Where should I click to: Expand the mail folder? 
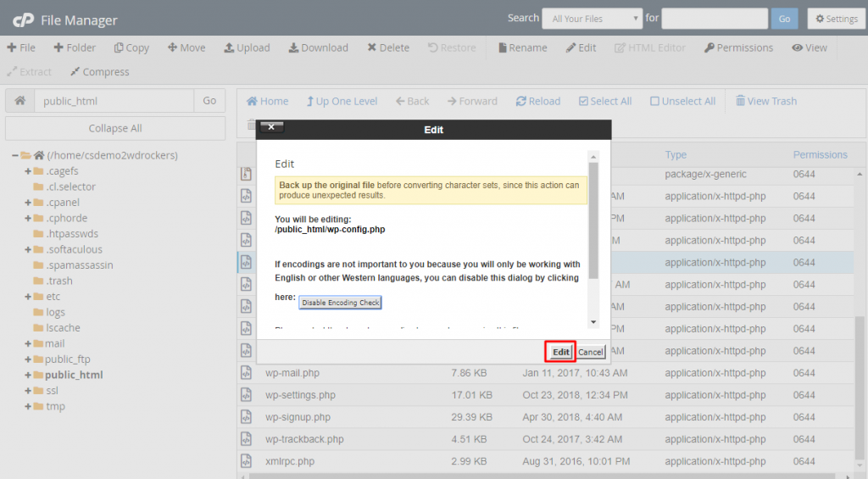coord(28,344)
